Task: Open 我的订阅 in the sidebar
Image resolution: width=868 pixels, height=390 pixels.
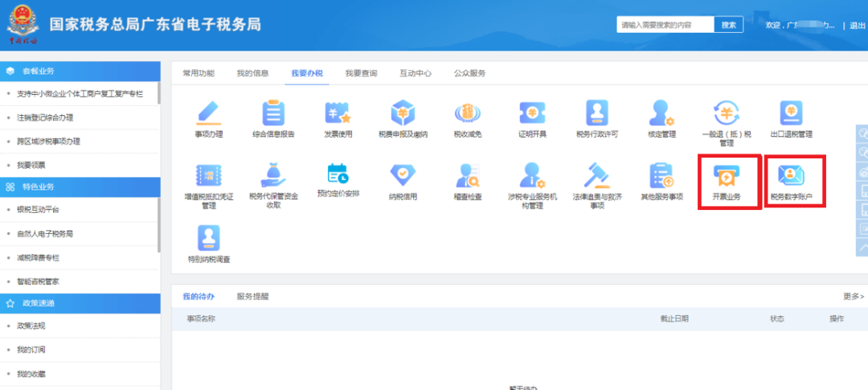Action: click(31, 350)
